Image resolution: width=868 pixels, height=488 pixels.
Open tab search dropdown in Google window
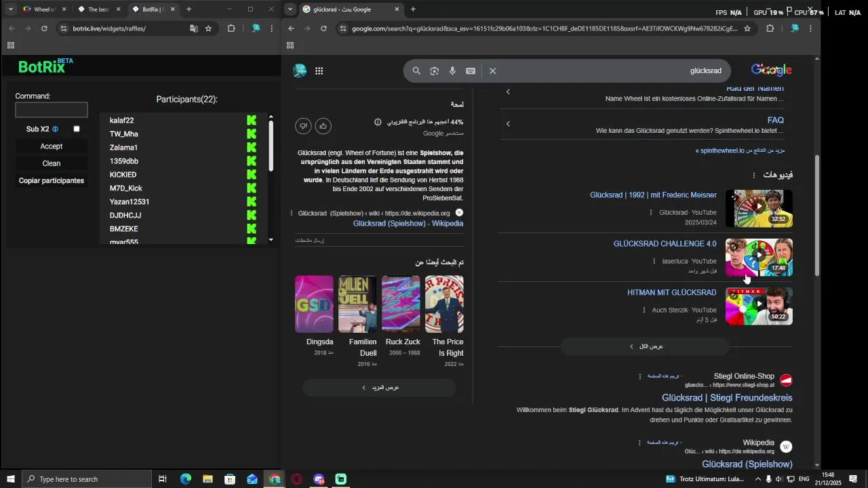291,9
